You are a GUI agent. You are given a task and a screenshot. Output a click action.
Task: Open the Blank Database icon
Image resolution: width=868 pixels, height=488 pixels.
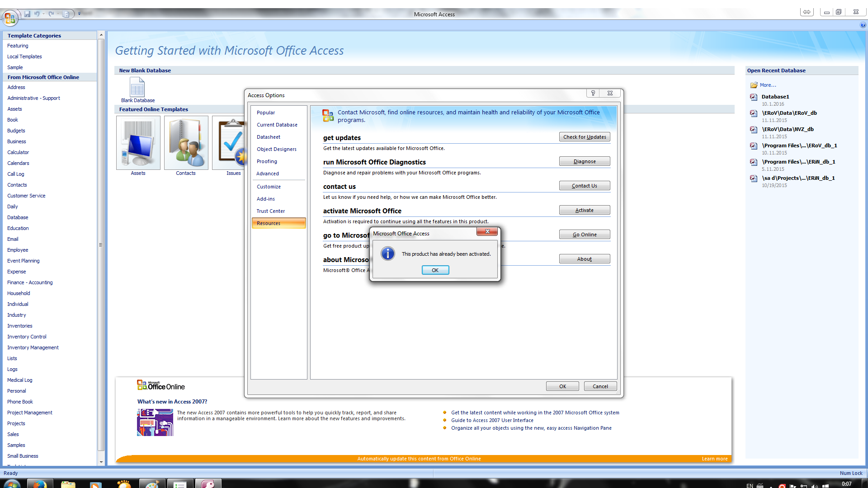click(x=137, y=87)
